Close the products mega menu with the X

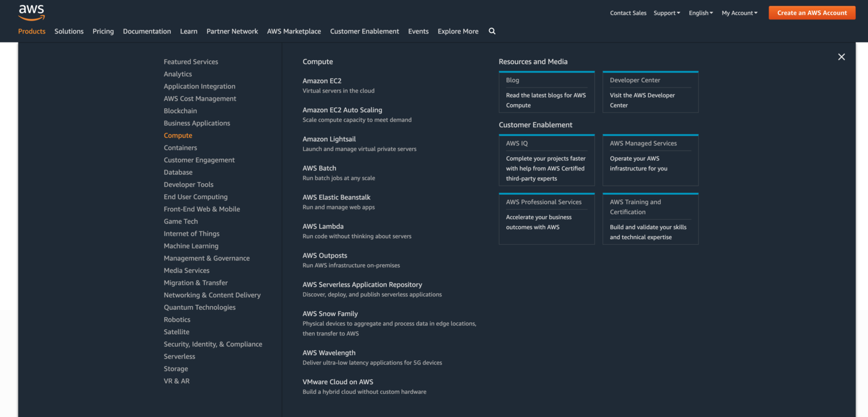click(841, 57)
